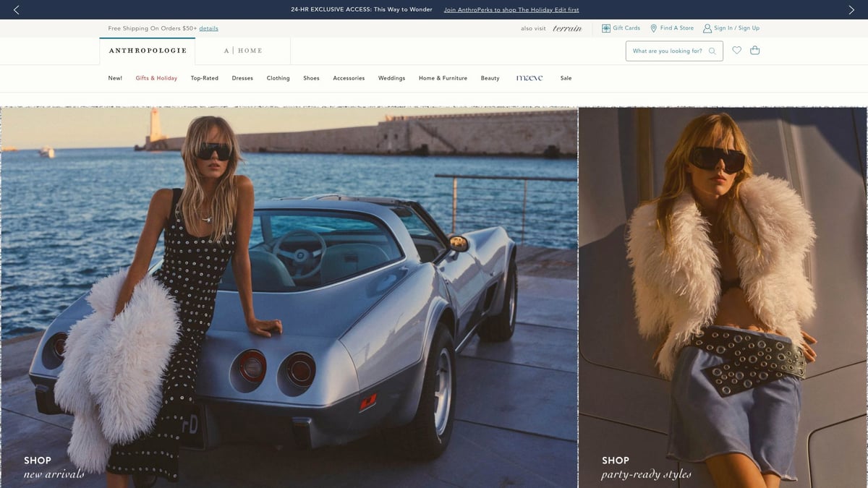Visit the Terrain logo link
The height and width of the screenshot is (488, 868).
pyautogui.click(x=567, y=28)
